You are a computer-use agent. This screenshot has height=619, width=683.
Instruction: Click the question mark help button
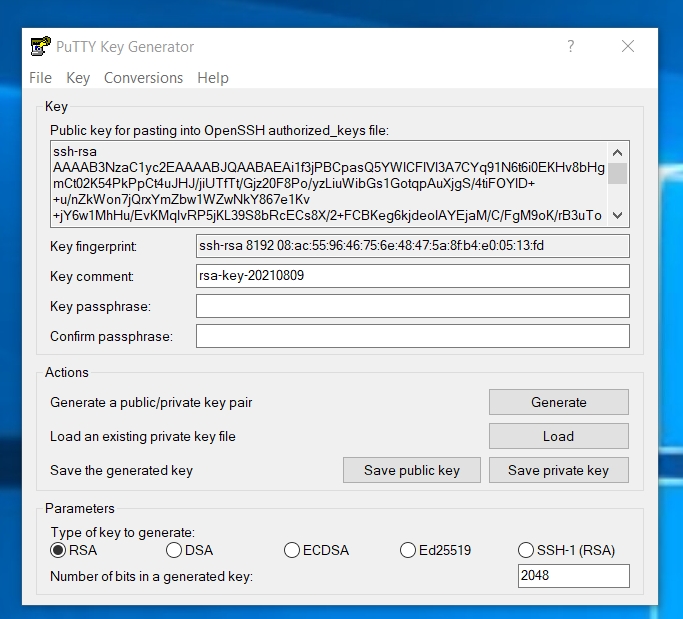(571, 46)
